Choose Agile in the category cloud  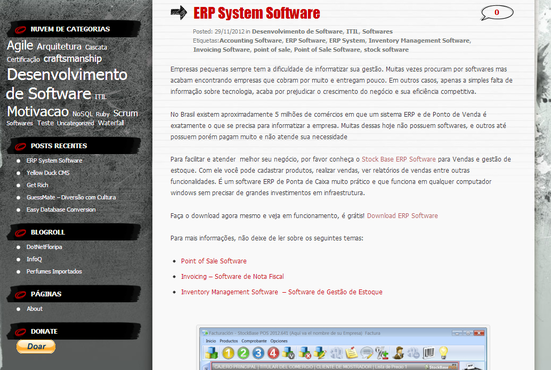pos(20,45)
